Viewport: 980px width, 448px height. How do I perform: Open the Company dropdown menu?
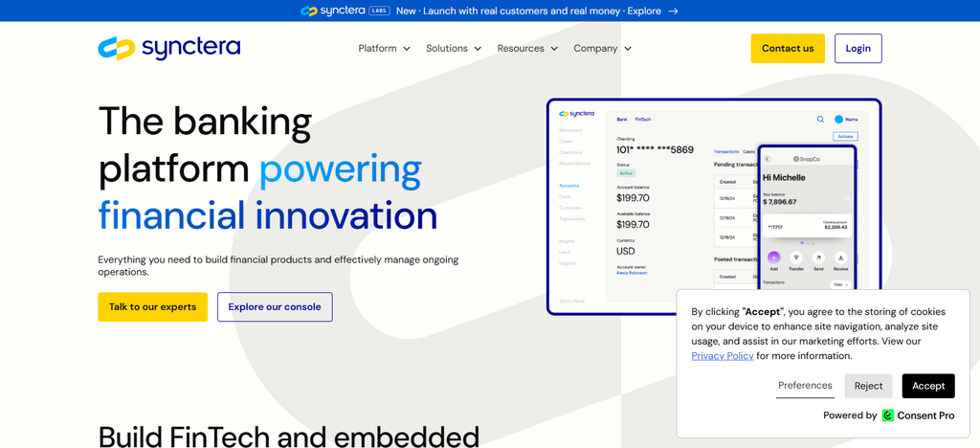(603, 48)
